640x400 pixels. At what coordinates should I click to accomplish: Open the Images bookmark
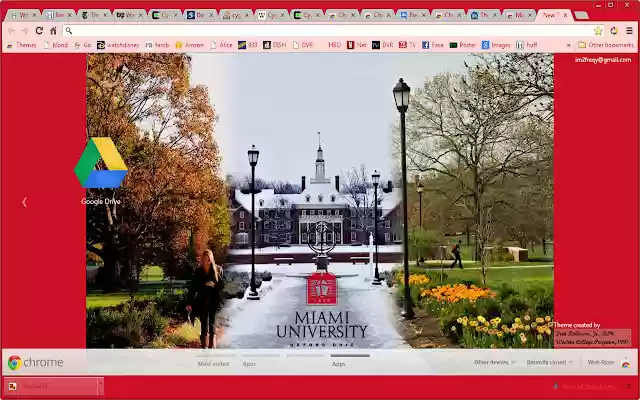pos(496,45)
